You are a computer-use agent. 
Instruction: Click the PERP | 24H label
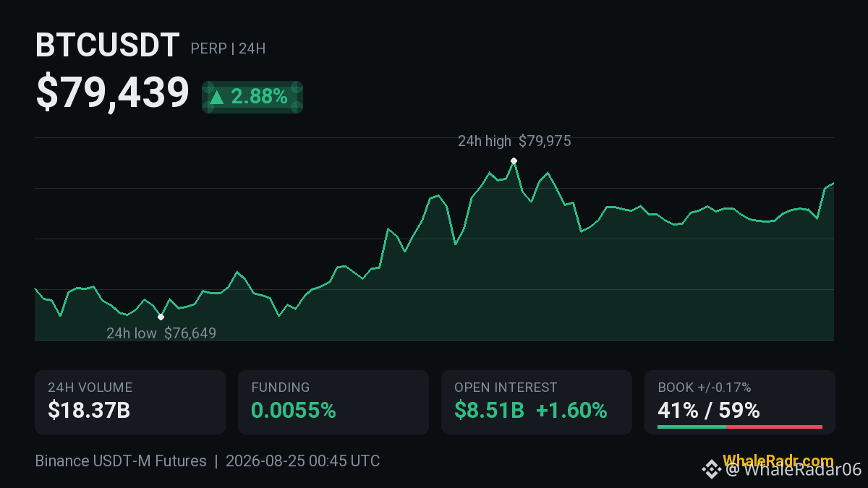pyautogui.click(x=228, y=49)
